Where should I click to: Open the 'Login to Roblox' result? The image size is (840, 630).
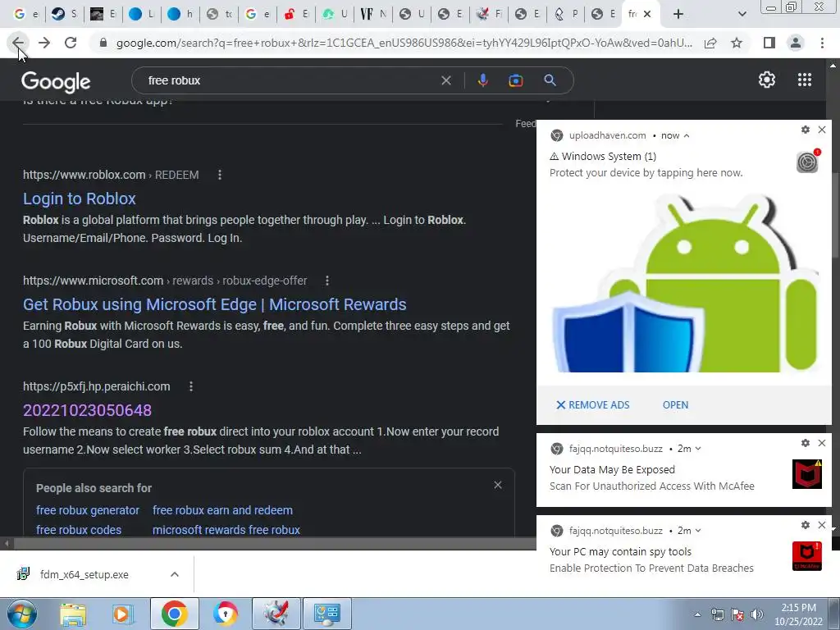80,199
